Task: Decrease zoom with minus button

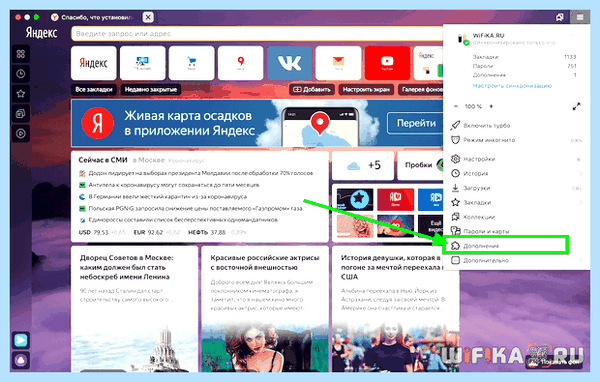Action: (x=455, y=106)
